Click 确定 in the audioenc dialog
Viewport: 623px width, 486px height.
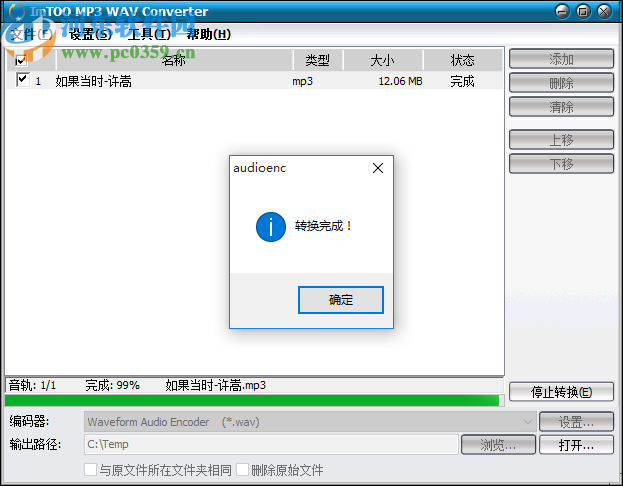pyautogui.click(x=341, y=300)
